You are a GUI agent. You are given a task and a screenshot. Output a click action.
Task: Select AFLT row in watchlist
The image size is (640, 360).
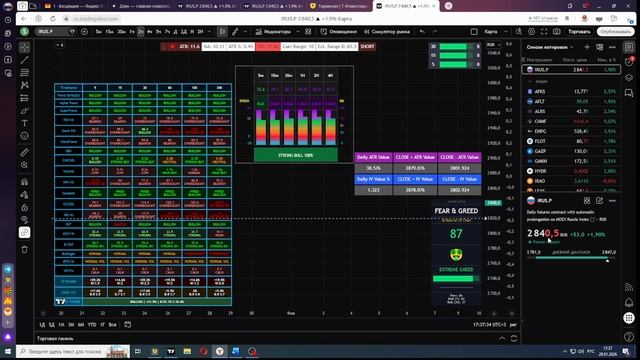(x=571, y=101)
